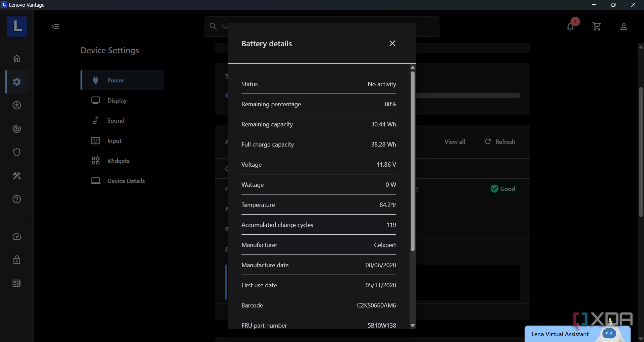Open the Widgets section

[x=122, y=161]
